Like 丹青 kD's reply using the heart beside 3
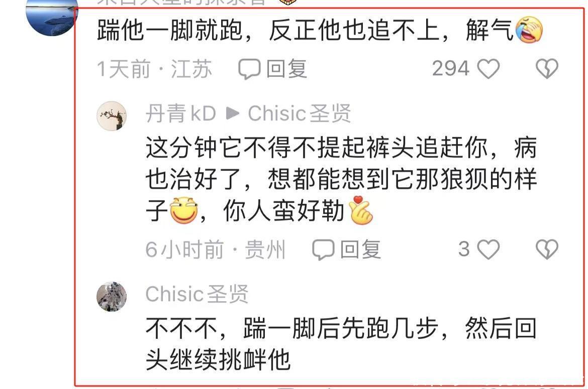The width and height of the screenshot is (588, 389). pyautogui.click(x=488, y=250)
